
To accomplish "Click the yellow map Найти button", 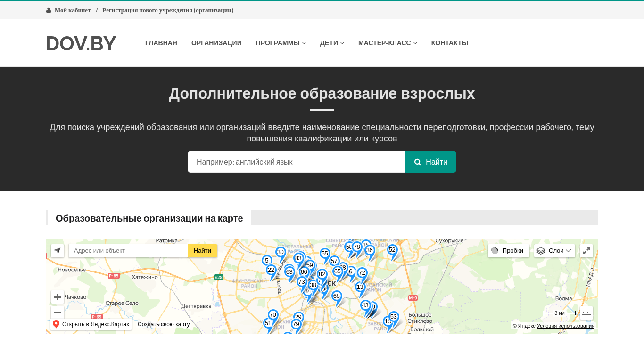I will click(203, 251).
